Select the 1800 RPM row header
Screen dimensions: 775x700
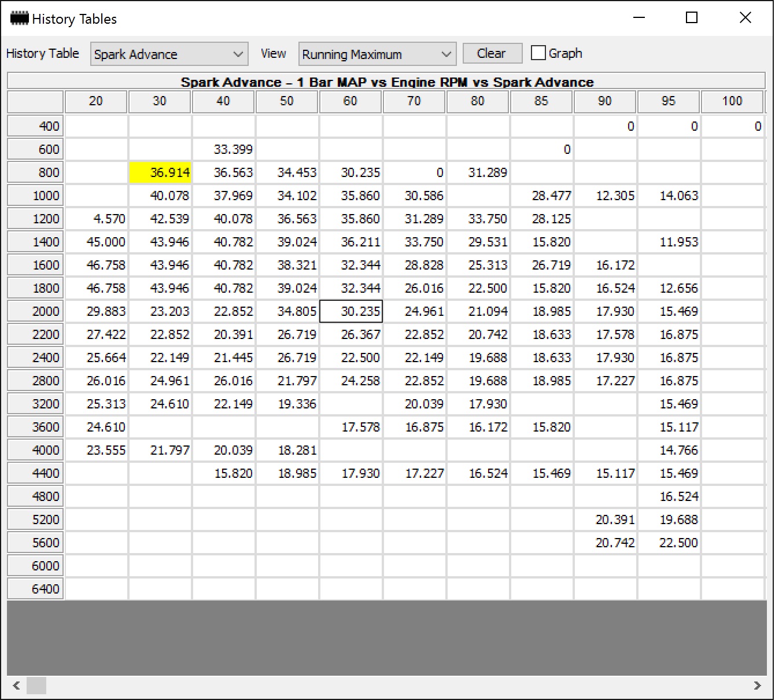click(35, 288)
